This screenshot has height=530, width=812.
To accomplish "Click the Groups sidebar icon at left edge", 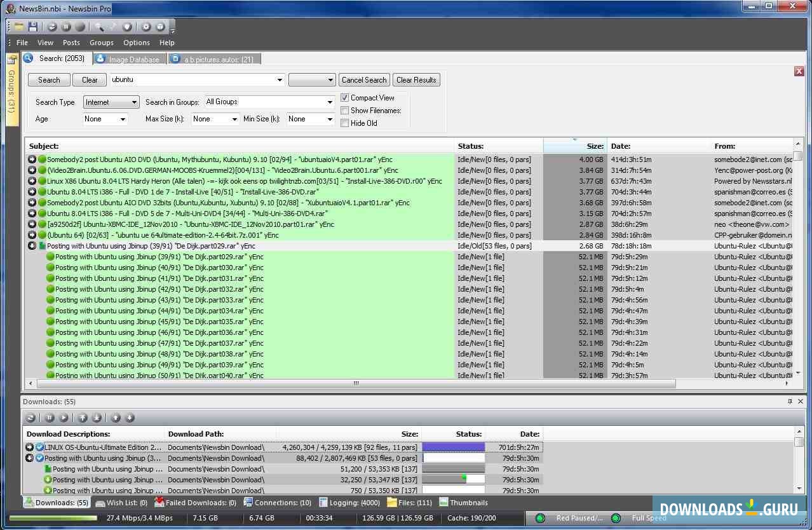I will tap(11, 59).
